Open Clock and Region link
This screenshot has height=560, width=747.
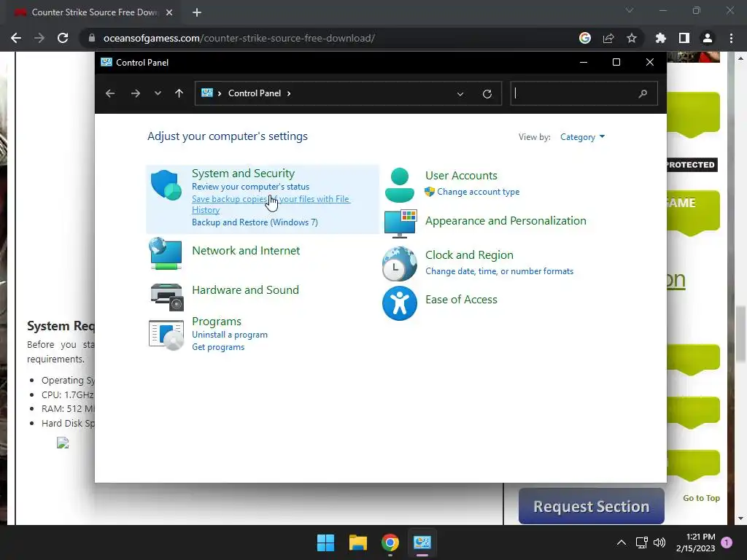(469, 255)
